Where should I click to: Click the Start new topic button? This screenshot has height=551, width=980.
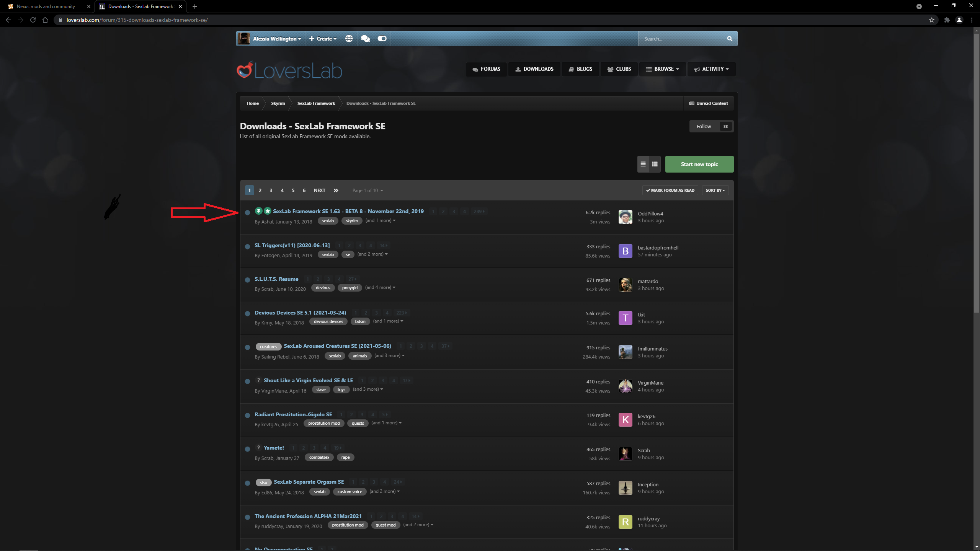699,163
